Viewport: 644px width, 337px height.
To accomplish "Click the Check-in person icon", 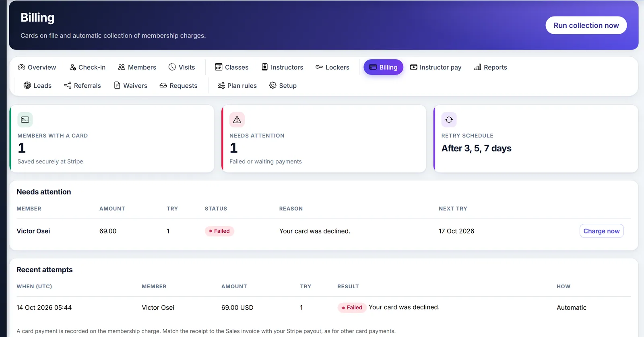I will coord(72,67).
